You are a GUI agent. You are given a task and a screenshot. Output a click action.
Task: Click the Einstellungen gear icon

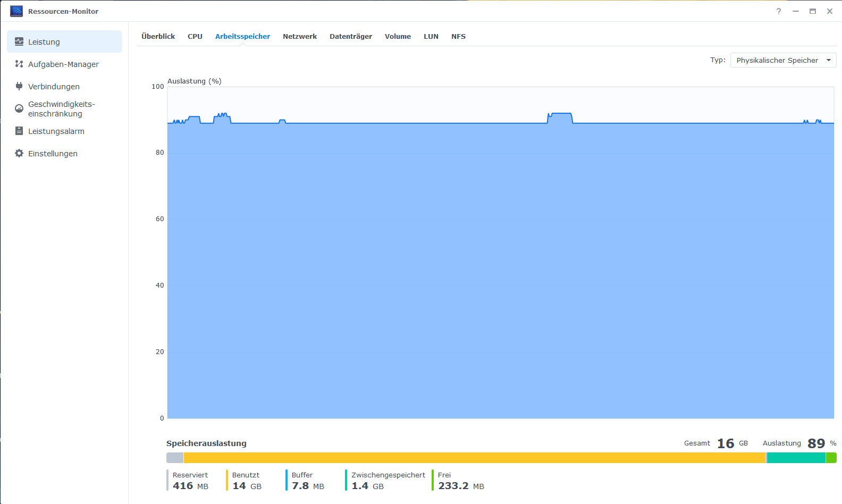click(x=19, y=153)
